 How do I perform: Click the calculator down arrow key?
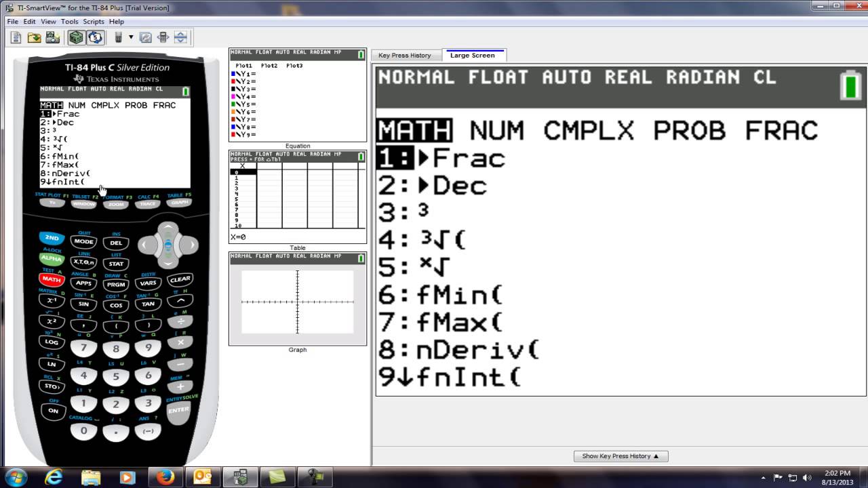(168, 260)
